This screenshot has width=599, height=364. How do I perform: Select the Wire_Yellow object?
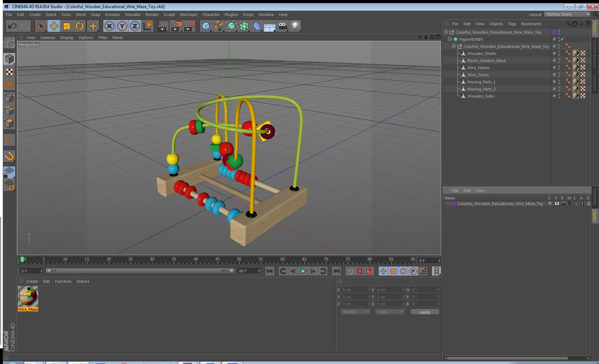(x=478, y=68)
